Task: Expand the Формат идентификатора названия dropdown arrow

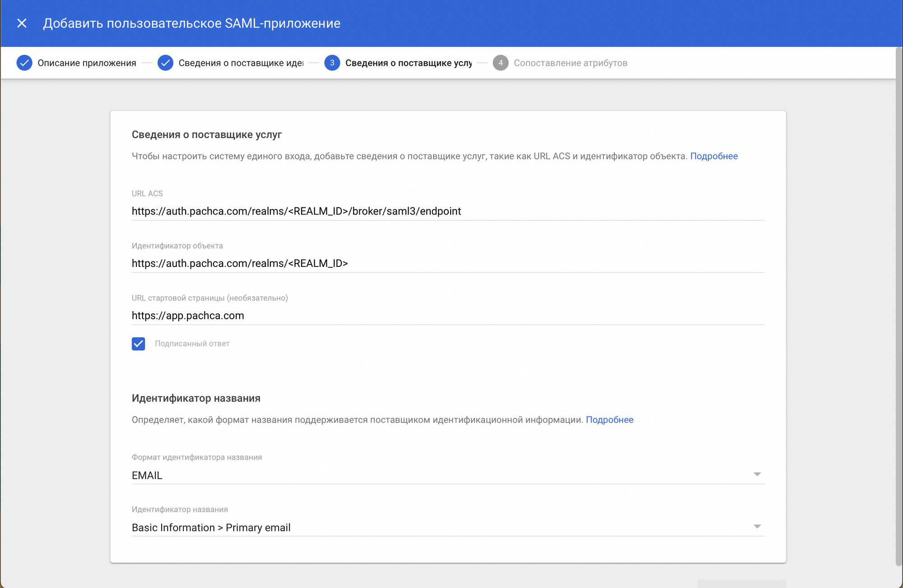Action: (757, 474)
